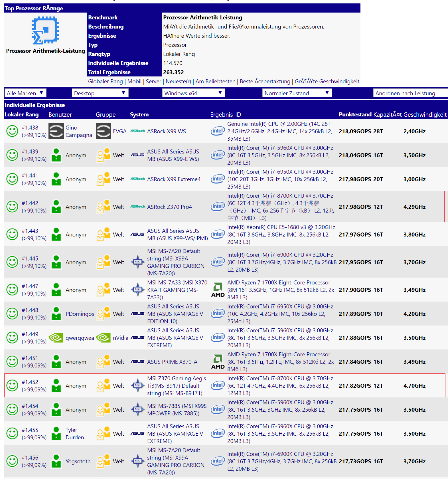Image resolution: width=448 pixels, height=479 pixels.
Task: Click the EVGA group logo icon
Action: pos(104,131)
